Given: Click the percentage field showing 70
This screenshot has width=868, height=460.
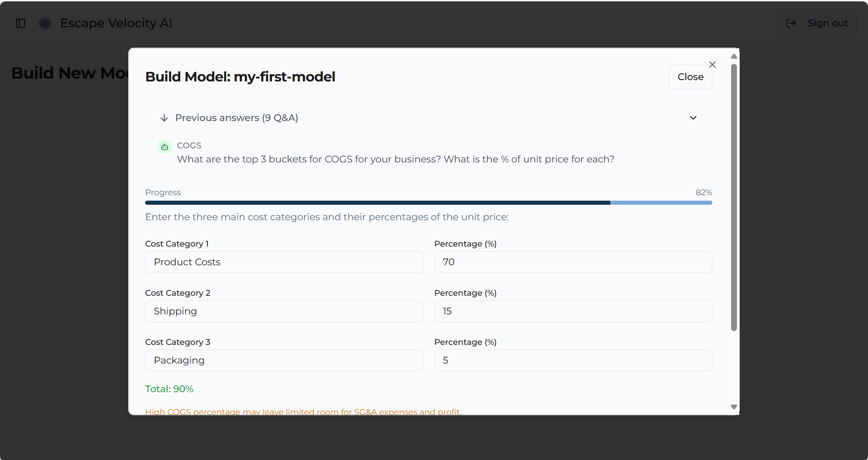Looking at the screenshot, I should [573, 262].
